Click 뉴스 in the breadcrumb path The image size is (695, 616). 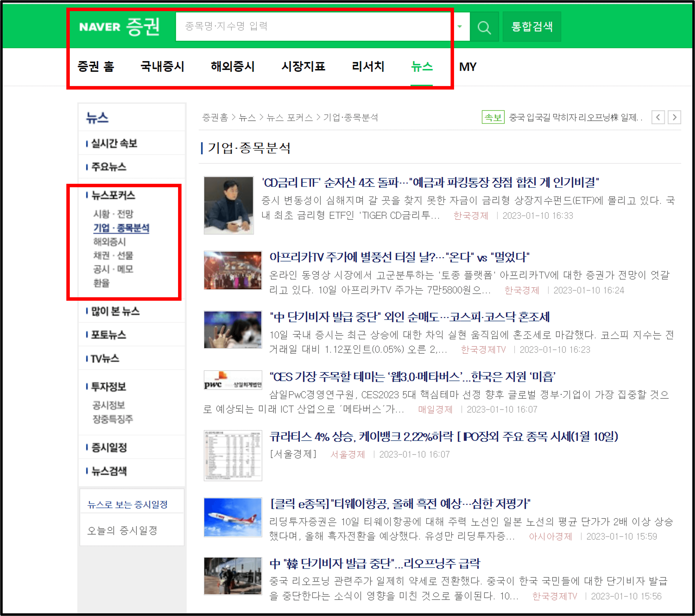click(248, 117)
